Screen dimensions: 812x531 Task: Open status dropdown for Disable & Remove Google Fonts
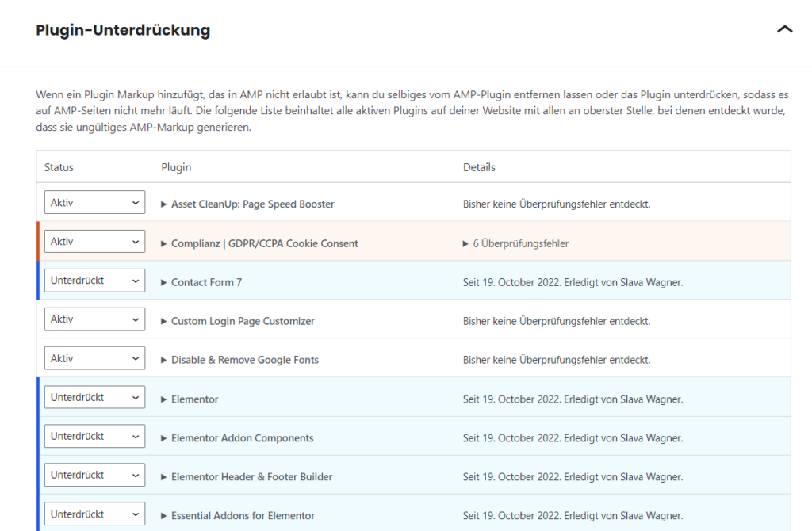tap(95, 358)
